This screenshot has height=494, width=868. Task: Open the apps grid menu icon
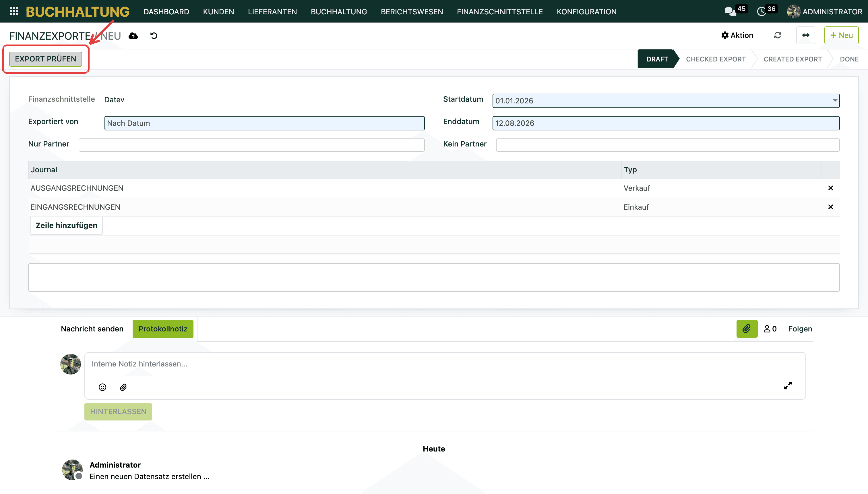coord(14,11)
